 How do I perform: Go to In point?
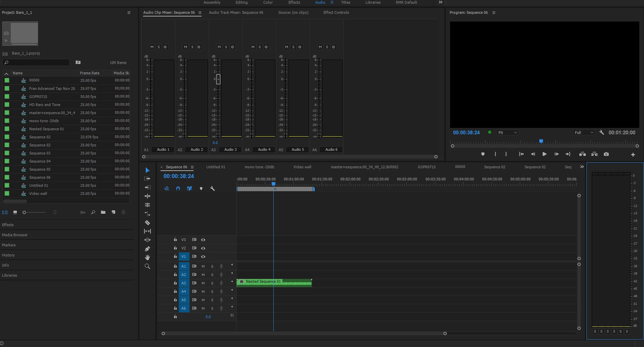(x=521, y=154)
